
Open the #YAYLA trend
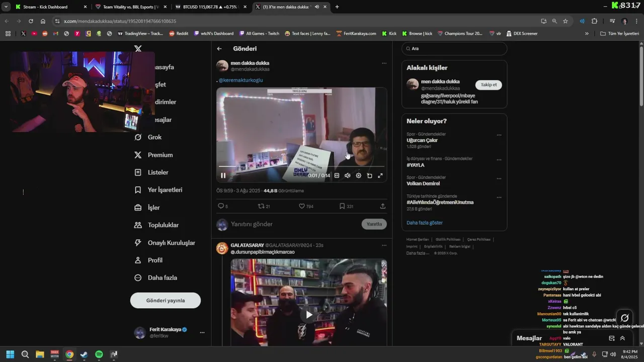point(416,165)
